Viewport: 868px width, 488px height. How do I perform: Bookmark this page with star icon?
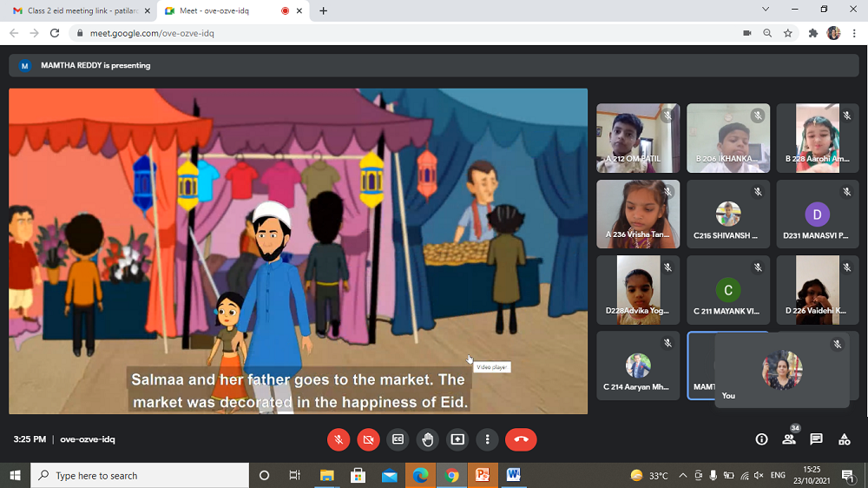click(788, 33)
